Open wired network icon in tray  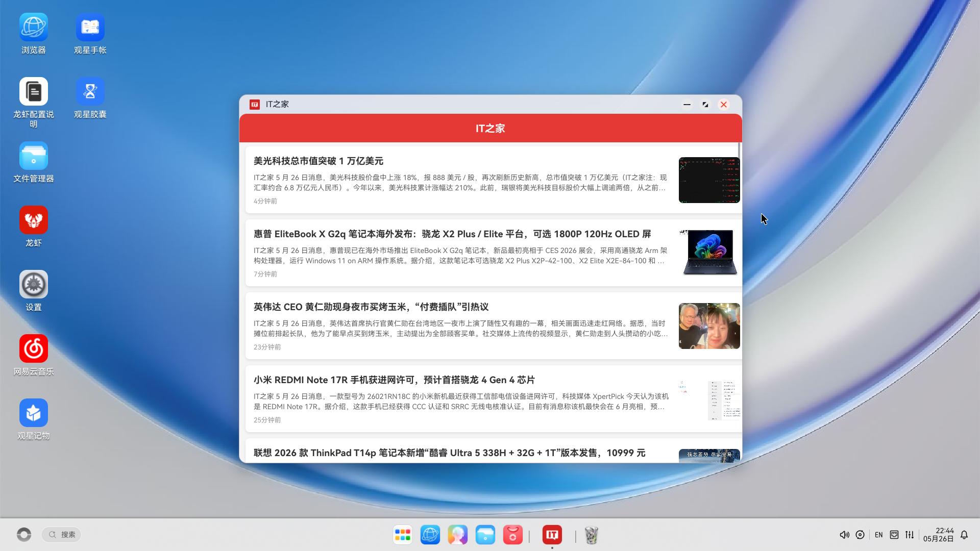(894, 535)
